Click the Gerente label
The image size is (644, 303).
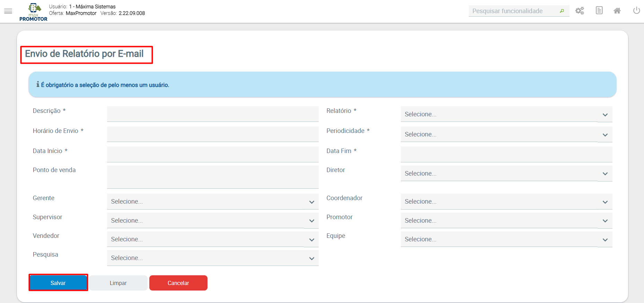pos(44,198)
